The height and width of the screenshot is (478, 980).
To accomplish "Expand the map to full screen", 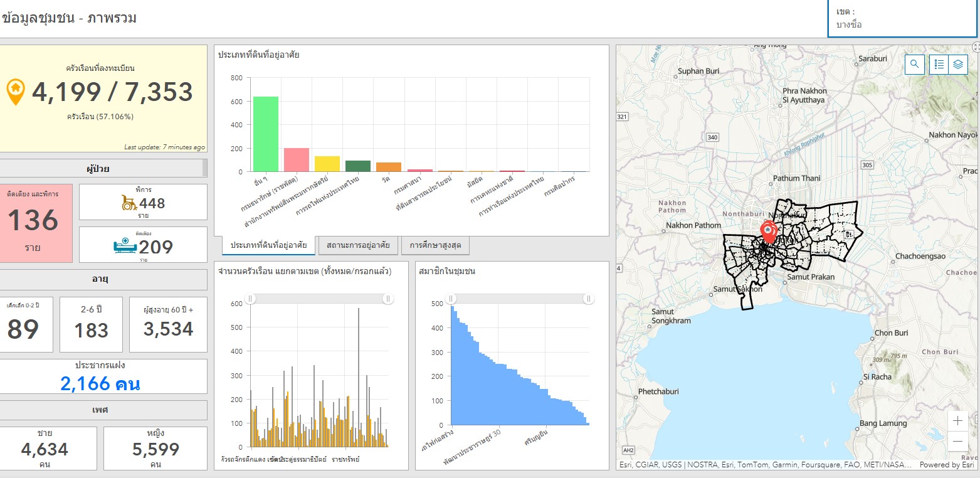I will coord(976,47).
